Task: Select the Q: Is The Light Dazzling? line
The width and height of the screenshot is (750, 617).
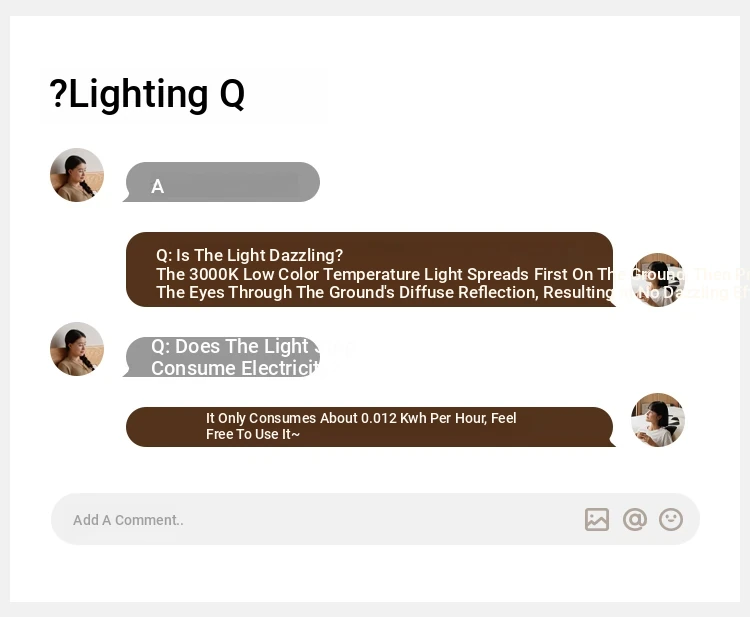Action: (x=250, y=255)
